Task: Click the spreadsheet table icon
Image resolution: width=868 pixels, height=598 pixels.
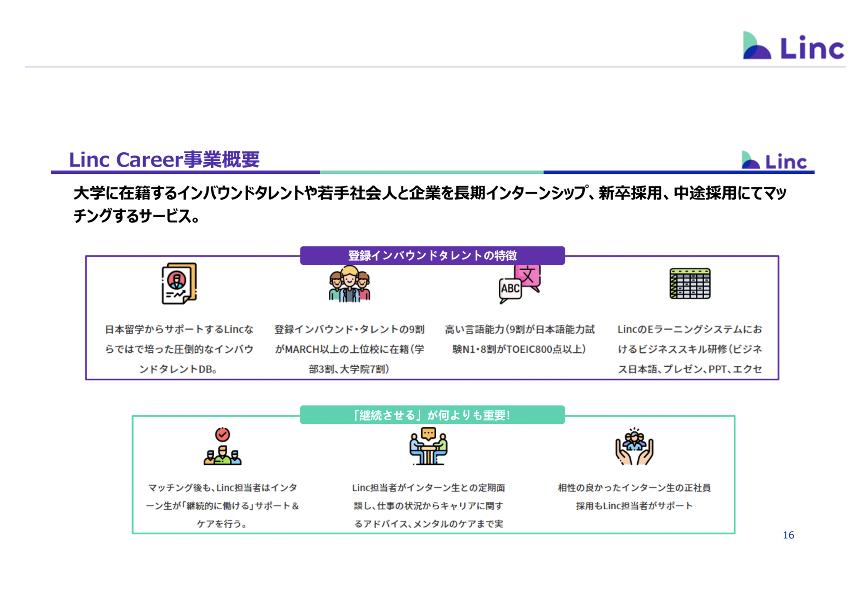Action: [x=690, y=284]
